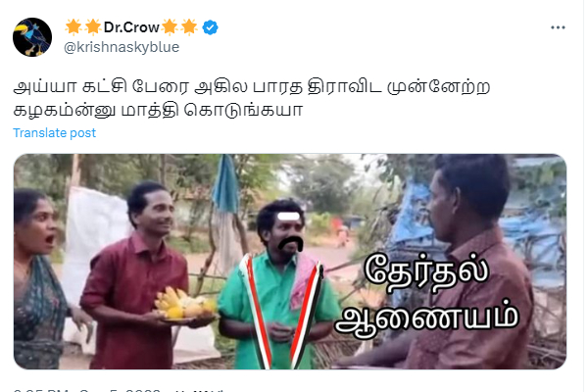Click the blue verified badge icon
This screenshot has width=588, height=392.
pos(211,27)
